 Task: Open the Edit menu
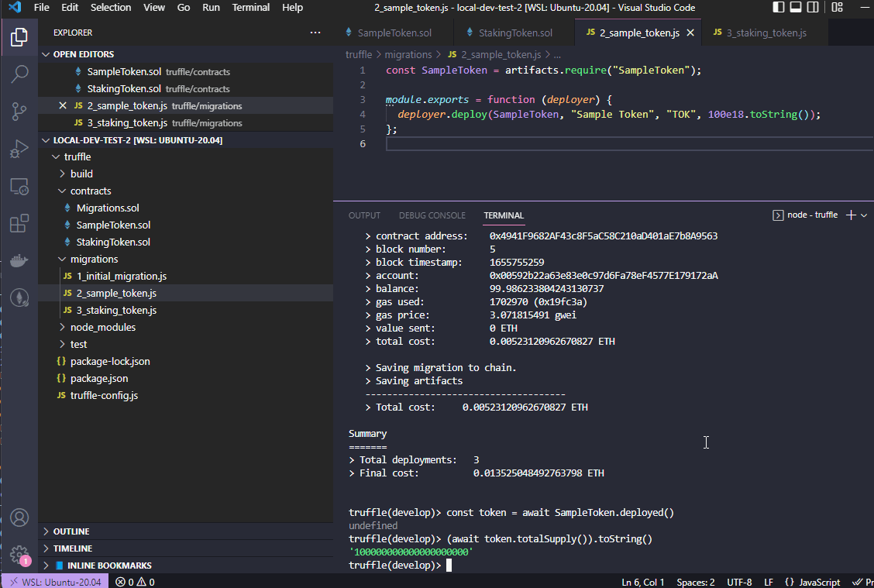click(70, 7)
